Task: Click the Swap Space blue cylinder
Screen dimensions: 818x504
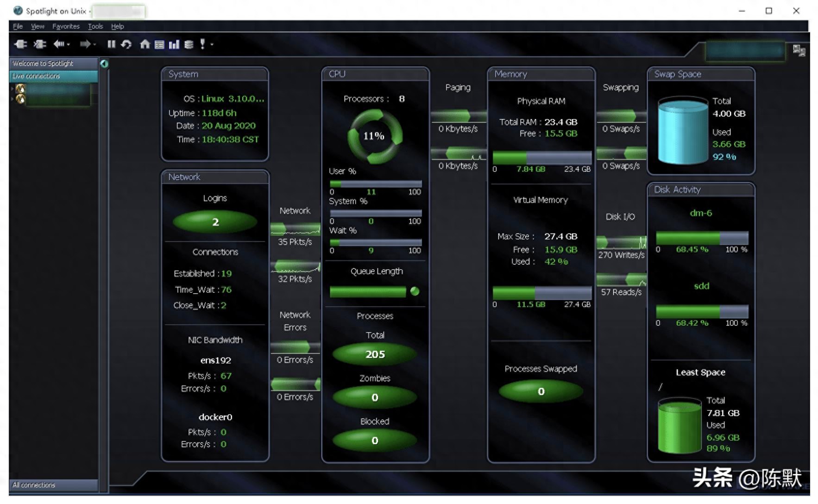Action: pyautogui.click(x=683, y=130)
